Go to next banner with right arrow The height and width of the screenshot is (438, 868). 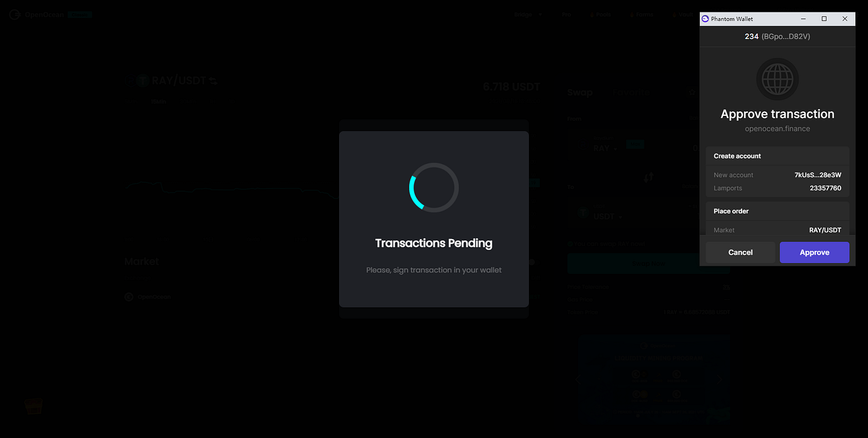(720, 380)
